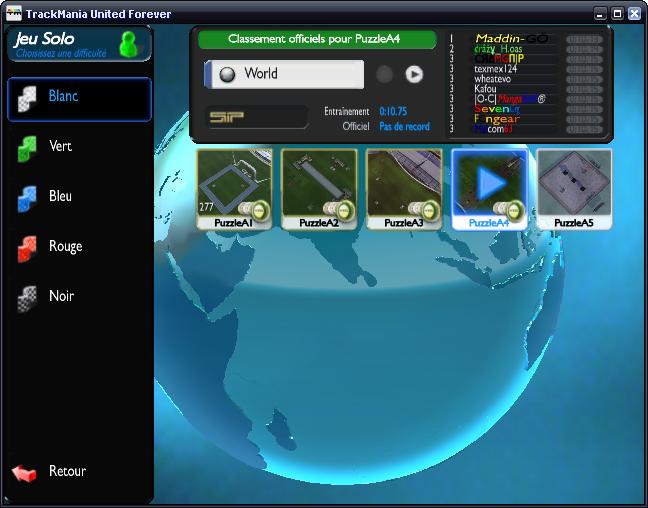The width and height of the screenshot is (648, 508).
Task: Select the Noir black flag icon
Action: pos(26,298)
